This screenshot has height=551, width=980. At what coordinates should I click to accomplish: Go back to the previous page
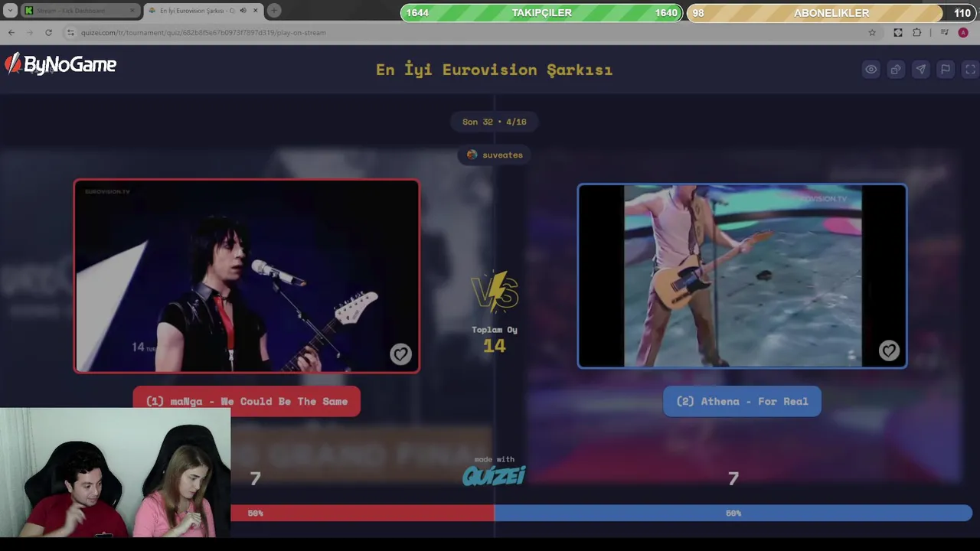tap(11, 32)
